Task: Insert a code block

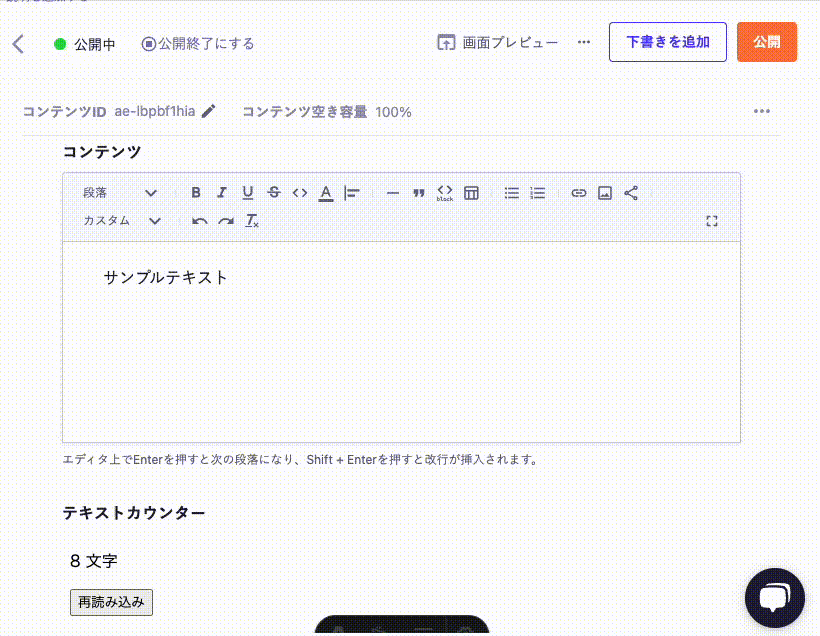Action: [x=445, y=193]
